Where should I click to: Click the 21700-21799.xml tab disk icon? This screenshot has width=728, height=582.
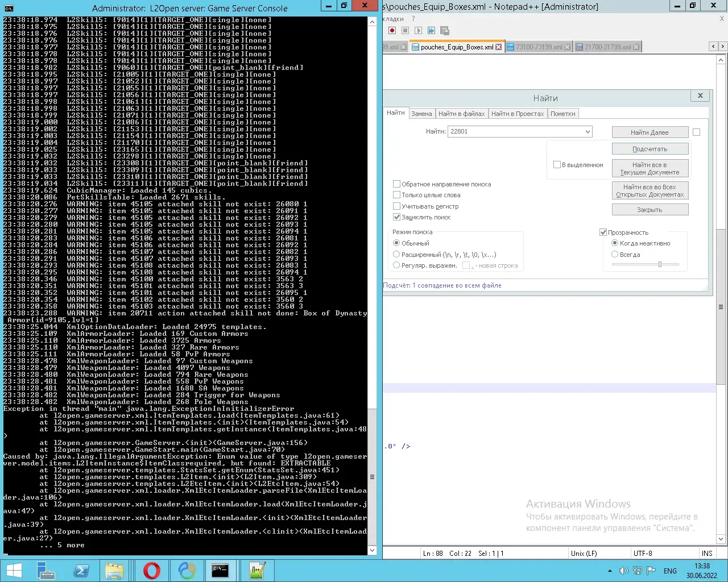(580, 47)
